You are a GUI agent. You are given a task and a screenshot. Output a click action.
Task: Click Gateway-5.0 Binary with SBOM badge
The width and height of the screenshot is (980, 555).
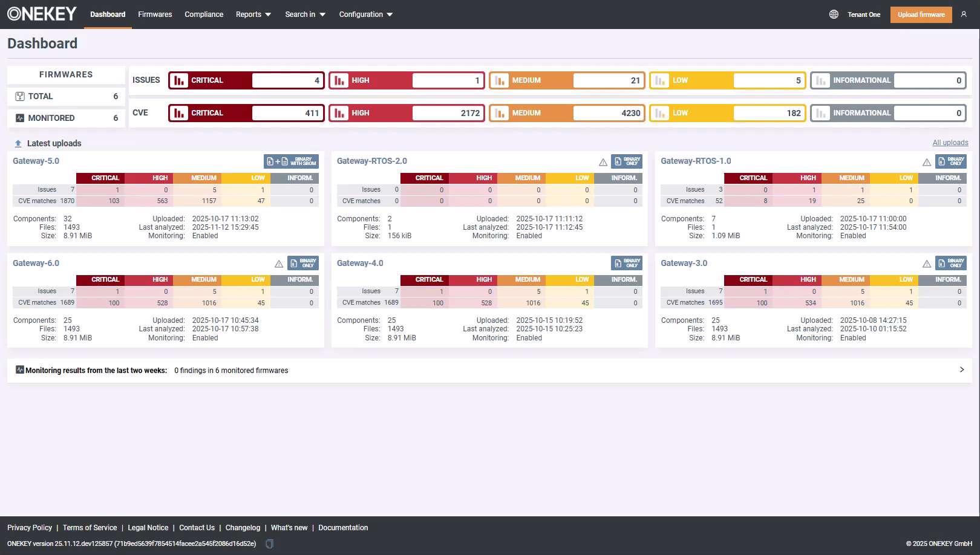tap(291, 161)
